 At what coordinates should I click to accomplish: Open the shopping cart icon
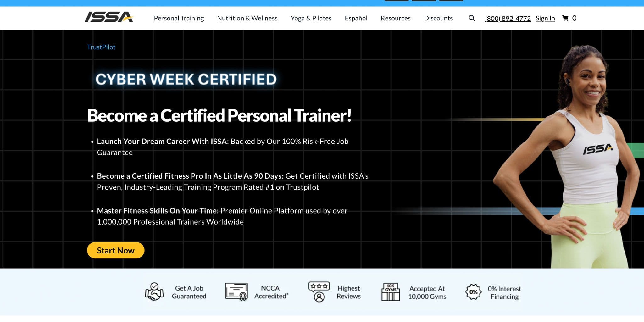coord(565,18)
